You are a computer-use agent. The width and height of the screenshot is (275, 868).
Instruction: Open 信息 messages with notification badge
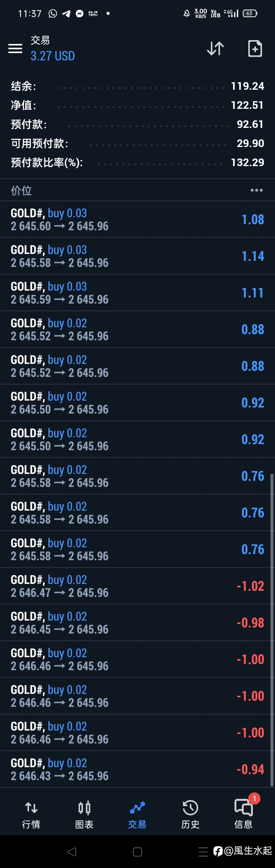coord(244,813)
